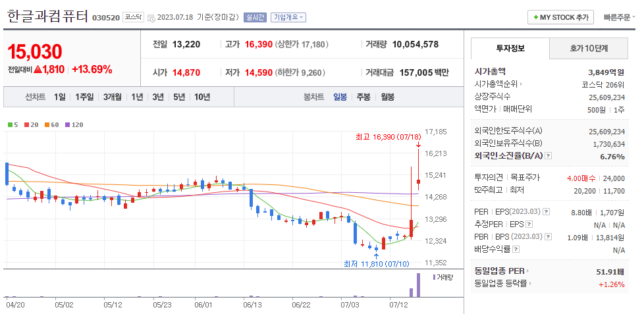Click the orange 60-day moving average legend
The width and height of the screenshot is (644, 314).
52,125
